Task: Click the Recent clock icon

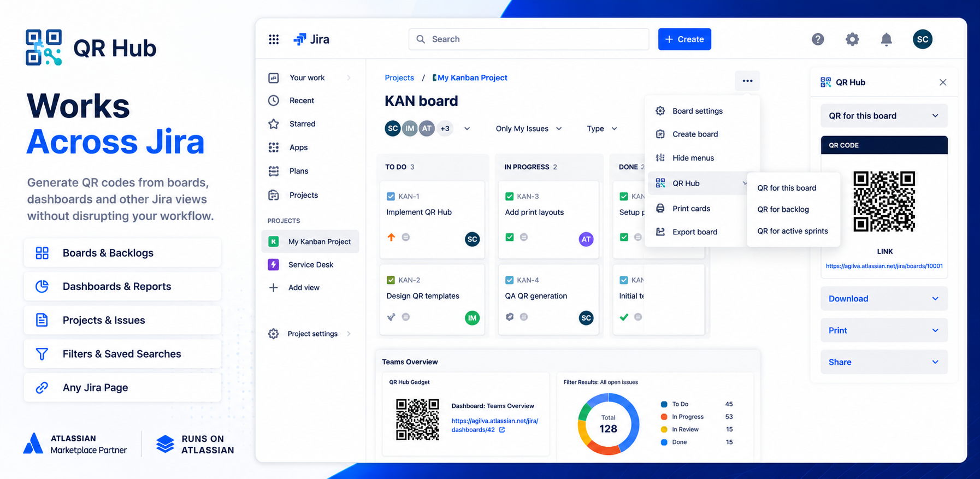Action: pos(274,100)
